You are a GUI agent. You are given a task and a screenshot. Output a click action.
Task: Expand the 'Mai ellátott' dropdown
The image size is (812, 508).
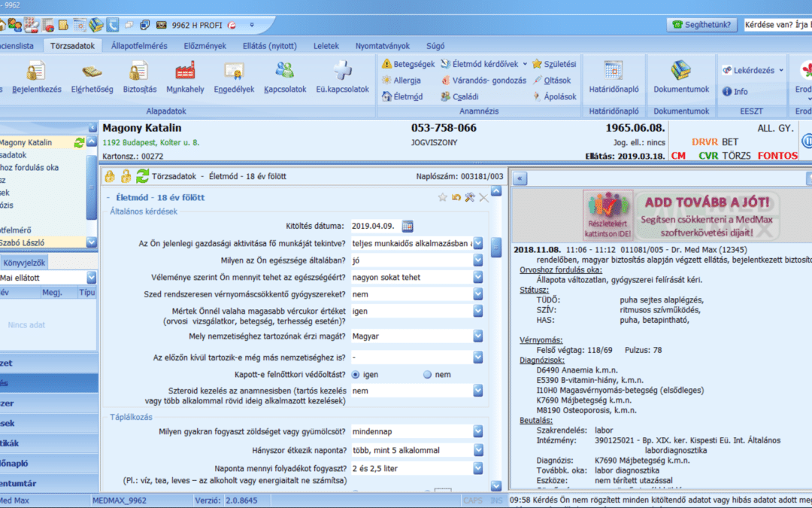91,278
